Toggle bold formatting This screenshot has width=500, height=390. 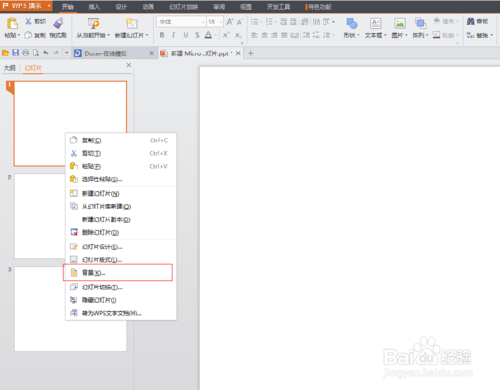coord(162,35)
